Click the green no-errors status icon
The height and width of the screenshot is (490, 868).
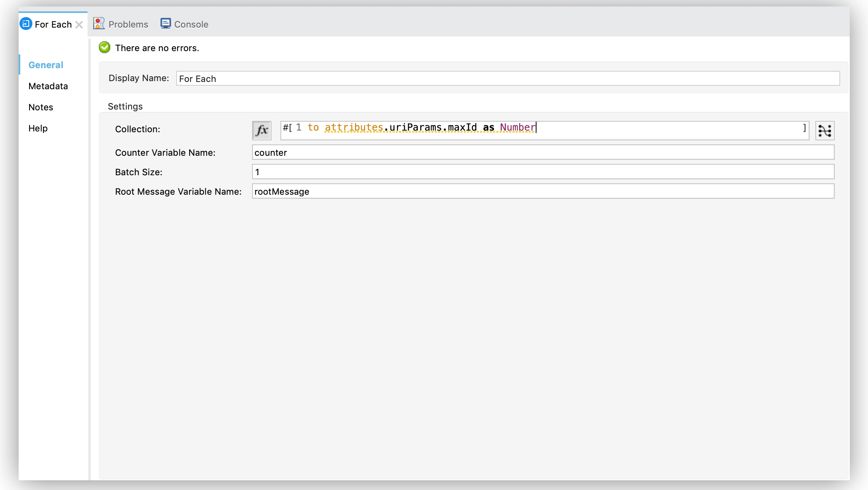click(x=105, y=48)
